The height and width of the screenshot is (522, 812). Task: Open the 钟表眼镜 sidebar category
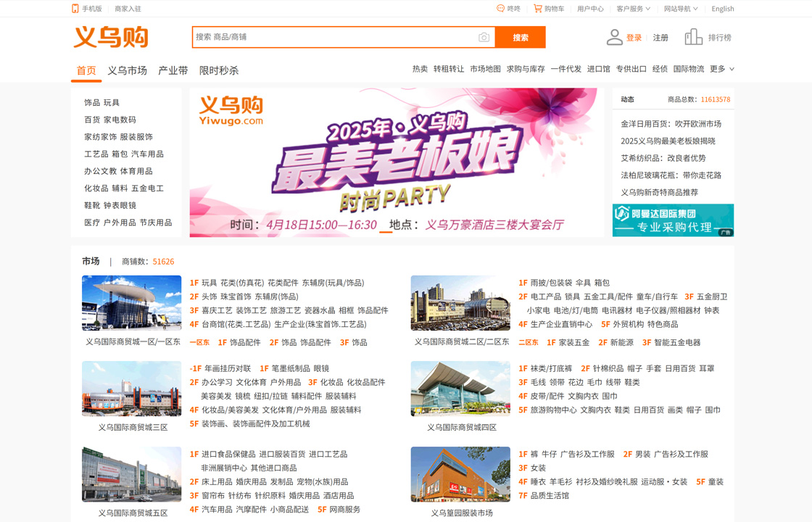coord(120,205)
